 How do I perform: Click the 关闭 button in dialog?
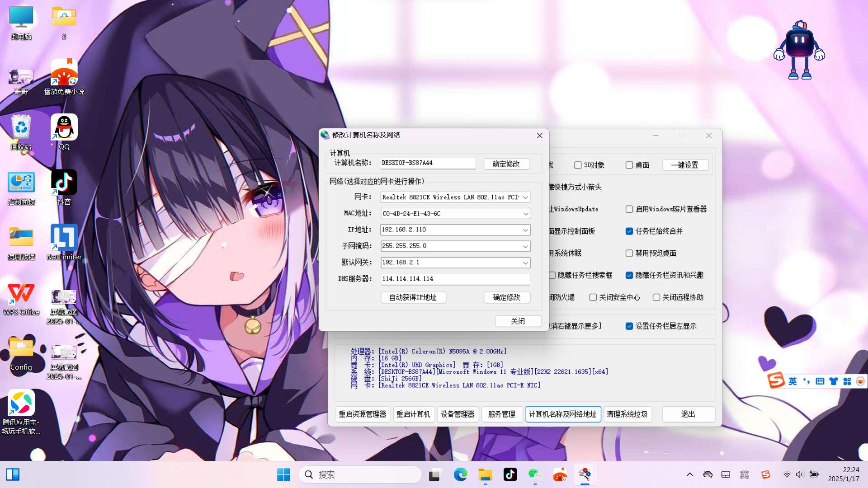tap(518, 321)
